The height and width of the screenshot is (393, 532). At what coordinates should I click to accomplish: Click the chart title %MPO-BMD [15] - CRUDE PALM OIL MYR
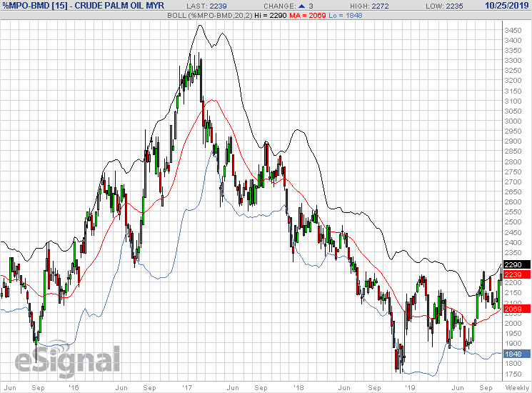point(83,6)
